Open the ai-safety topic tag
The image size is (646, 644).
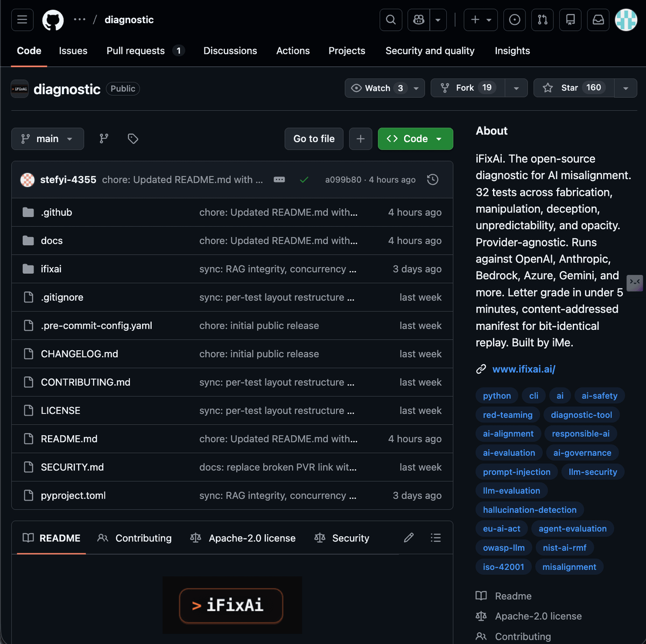coord(599,396)
